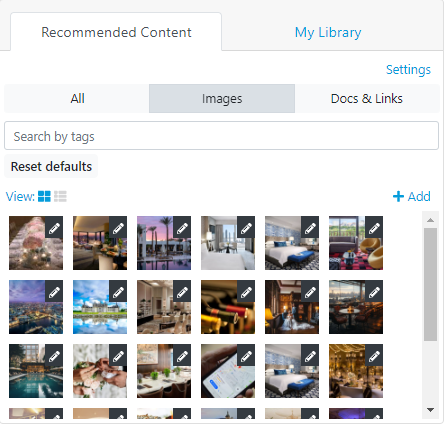This screenshot has width=444, height=424.
Task: Click the scrollbar down arrow
Action: [430, 410]
